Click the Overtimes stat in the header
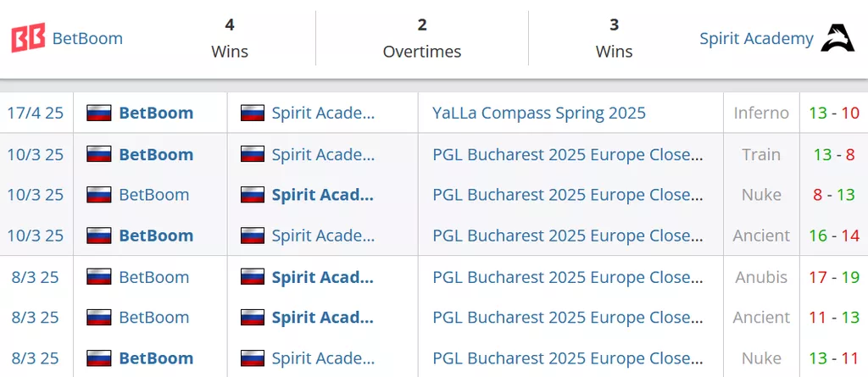Screen dimensions: 868x377 pos(422,39)
